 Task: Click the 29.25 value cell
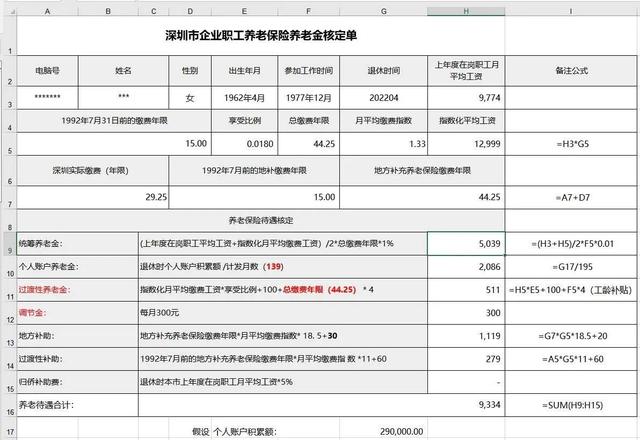pos(93,198)
